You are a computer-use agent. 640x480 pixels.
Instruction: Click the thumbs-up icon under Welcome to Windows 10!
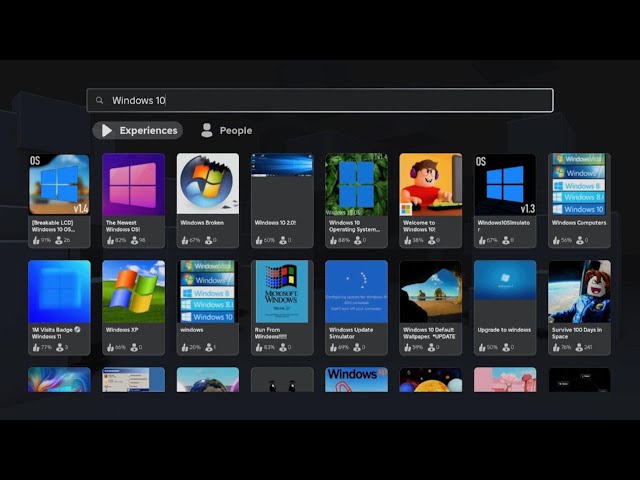coord(407,240)
